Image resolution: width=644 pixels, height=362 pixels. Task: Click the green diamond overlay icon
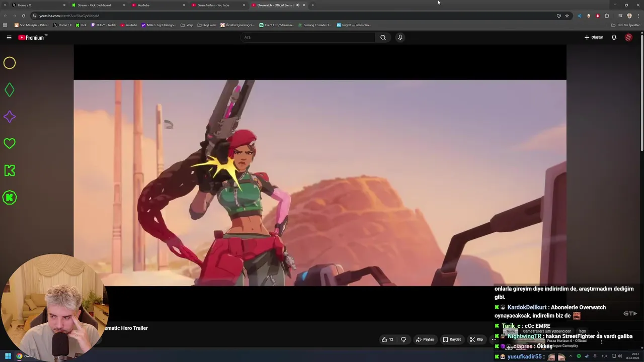(x=10, y=90)
